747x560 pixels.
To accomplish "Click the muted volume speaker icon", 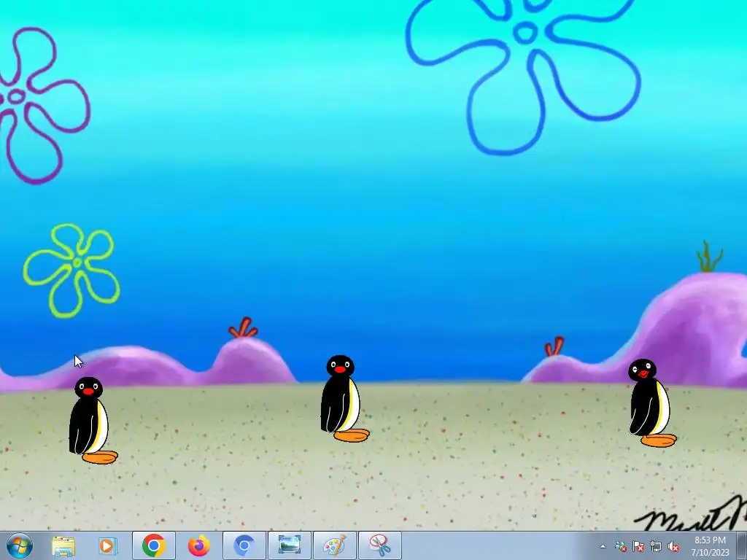I will (673, 547).
